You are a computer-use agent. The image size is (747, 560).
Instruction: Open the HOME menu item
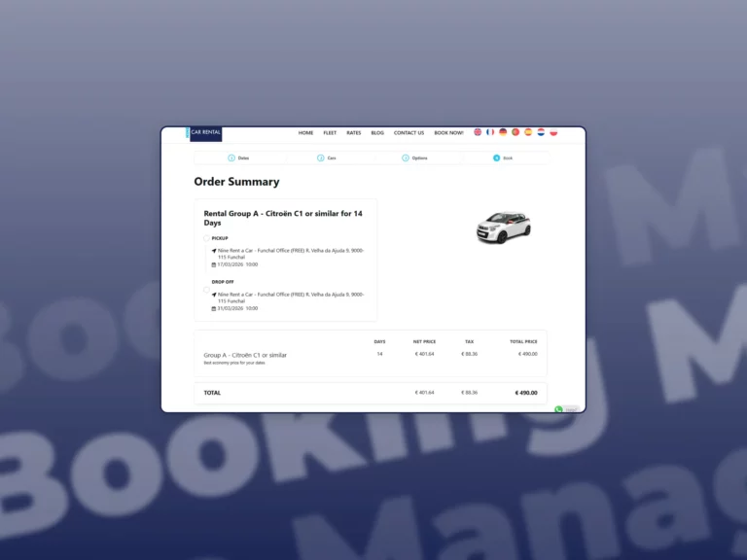point(305,133)
